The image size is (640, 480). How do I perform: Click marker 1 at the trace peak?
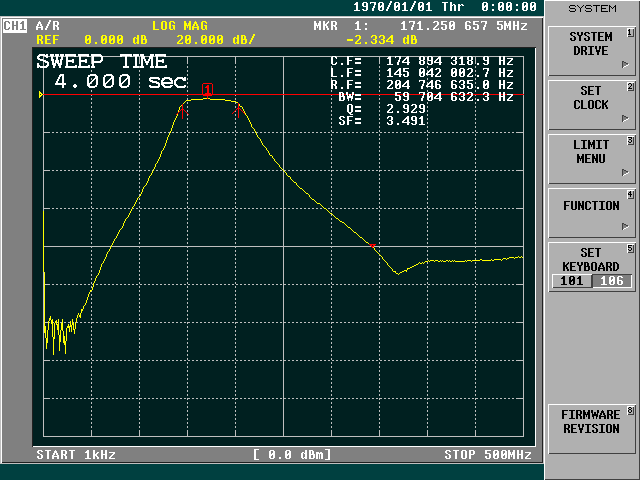207,90
